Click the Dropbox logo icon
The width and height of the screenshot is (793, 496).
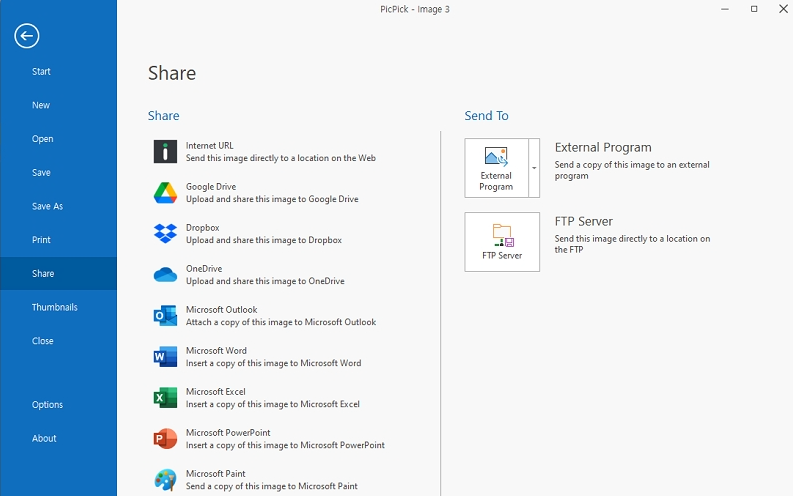[x=165, y=234]
